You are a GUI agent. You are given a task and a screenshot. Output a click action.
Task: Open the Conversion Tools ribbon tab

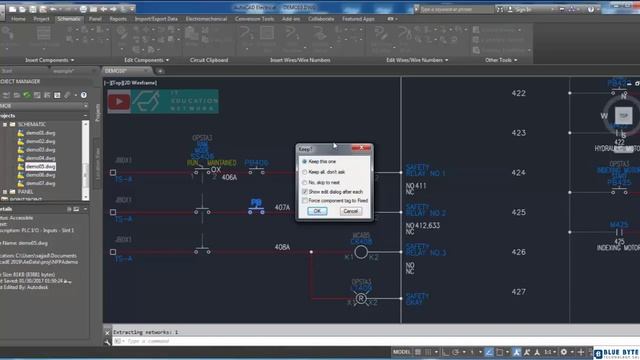(254, 19)
